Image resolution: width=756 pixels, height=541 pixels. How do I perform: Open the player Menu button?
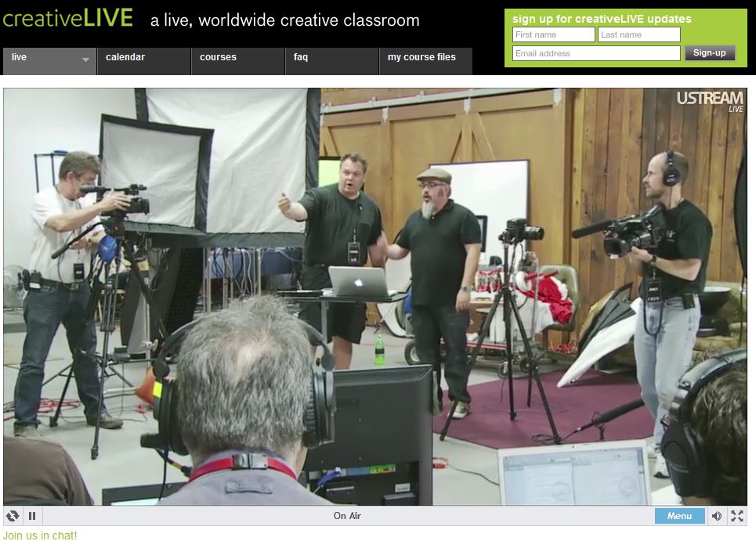point(679,516)
